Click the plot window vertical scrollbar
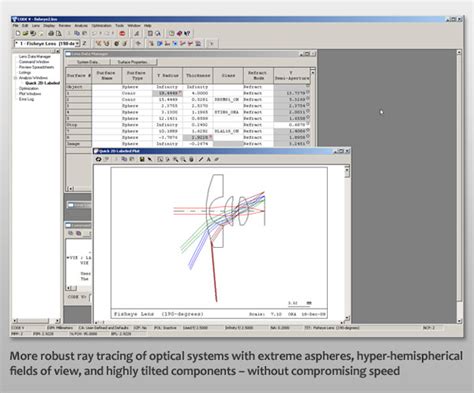 pos(347,243)
